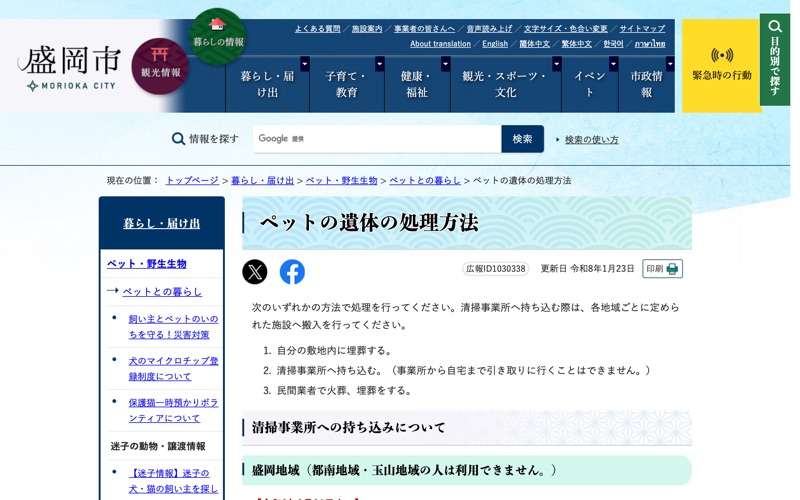Open sidebar ペット・野生生物 link
This screenshot has width=800, height=500.
(147, 264)
